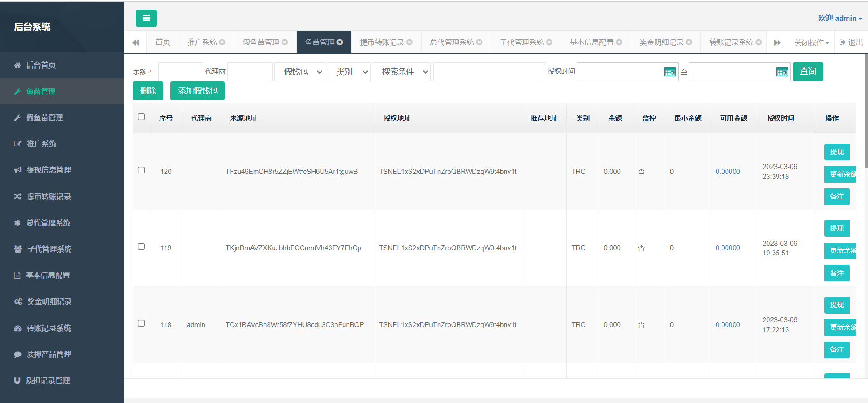
Task: Open the 类别 dropdown
Action: pos(349,72)
